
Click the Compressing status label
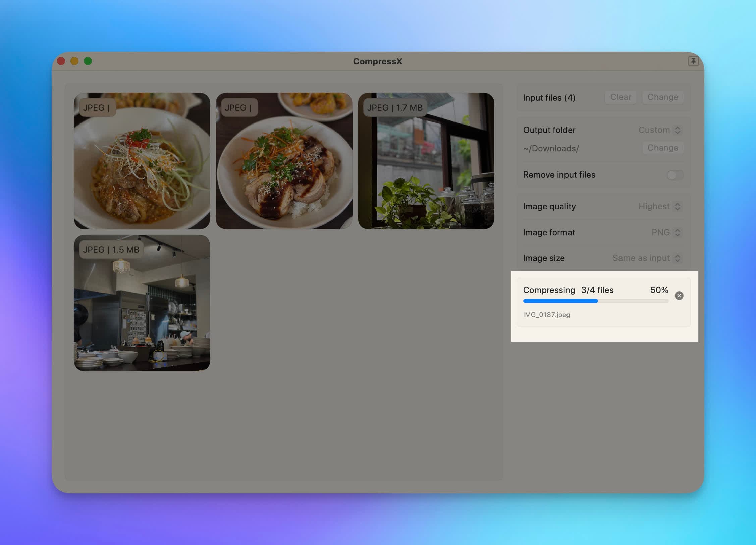coord(549,290)
